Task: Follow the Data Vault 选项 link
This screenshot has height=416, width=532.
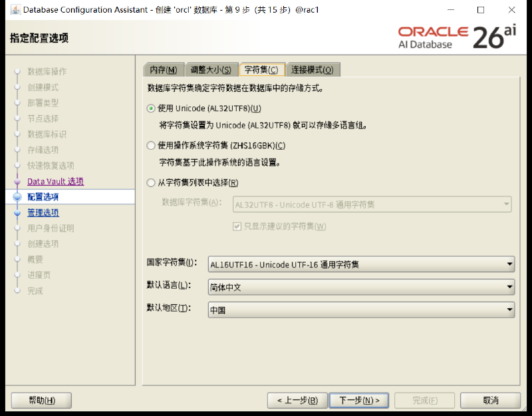Action: coord(56,181)
